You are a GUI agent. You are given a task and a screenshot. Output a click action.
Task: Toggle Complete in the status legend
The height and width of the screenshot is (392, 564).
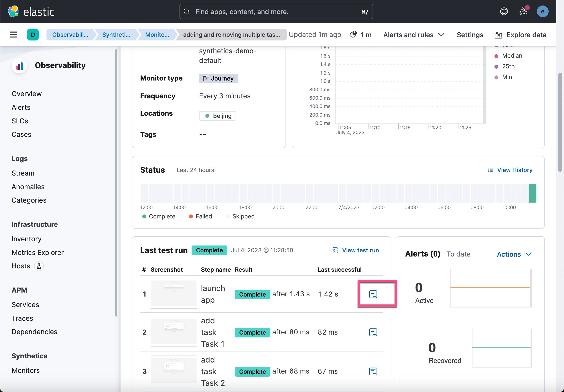[x=159, y=216]
